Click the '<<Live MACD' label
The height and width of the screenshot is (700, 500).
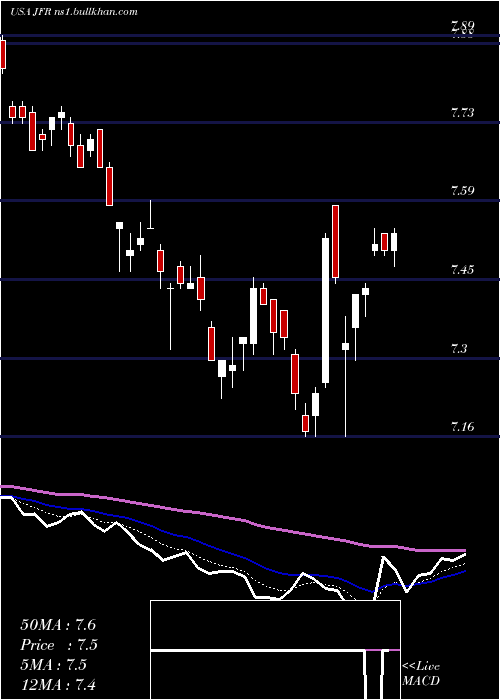coord(421,674)
